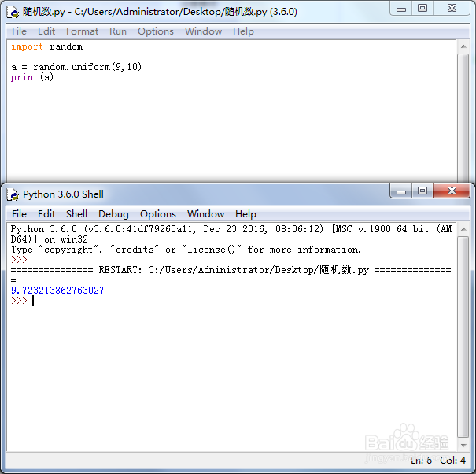This screenshot has height=474, width=476.
Task: Click the Shell vertical scrollbar thumb
Action: [x=463, y=337]
